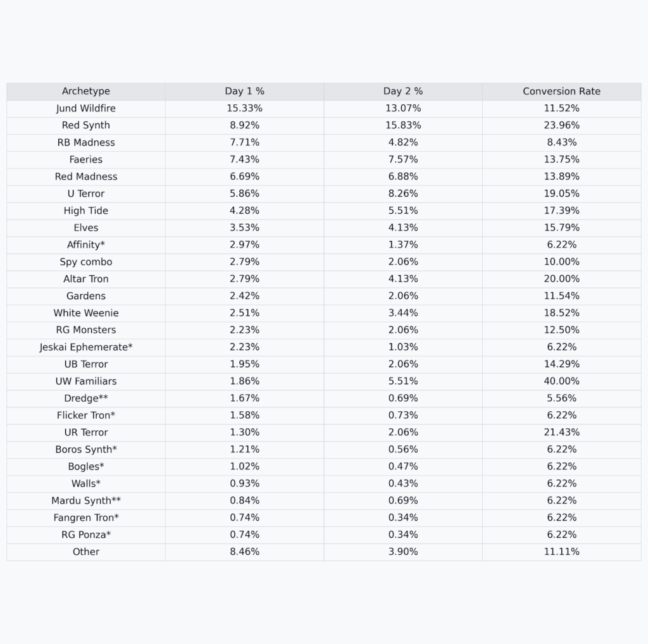
Task: Click the Day 2 % column header
Action: (402, 91)
